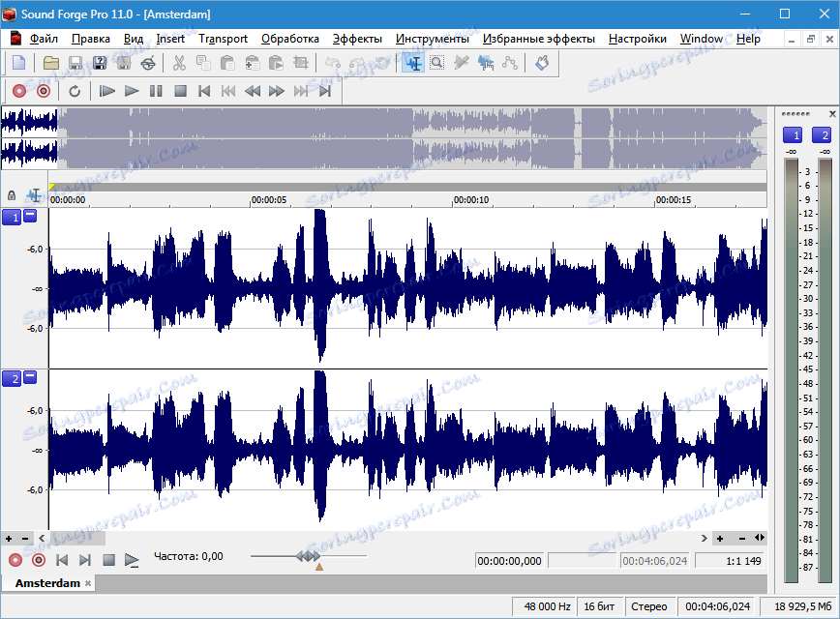
Task: Create a new file with the New icon
Action: (x=18, y=63)
